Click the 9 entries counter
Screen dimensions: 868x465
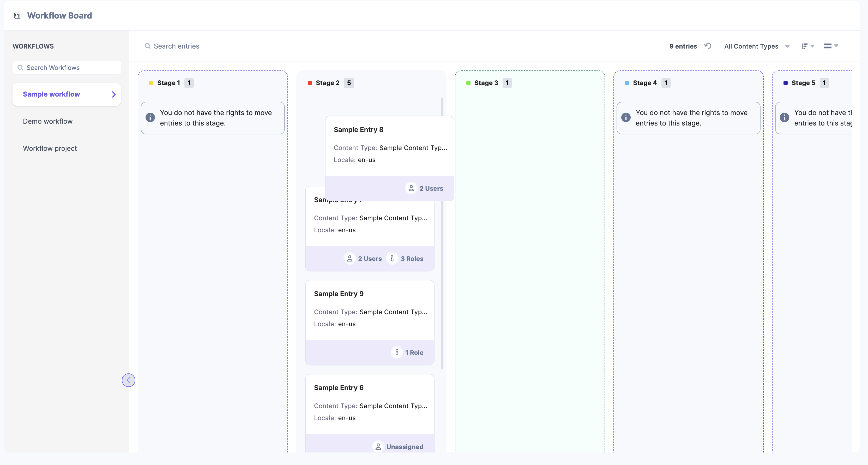pyautogui.click(x=683, y=46)
